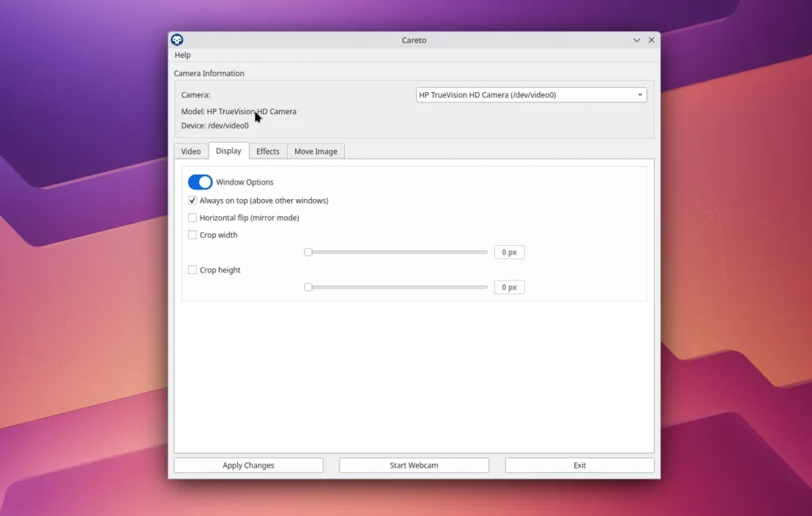812x516 pixels.
Task: Switch to the Video tab
Action: [x=191, y=151]
